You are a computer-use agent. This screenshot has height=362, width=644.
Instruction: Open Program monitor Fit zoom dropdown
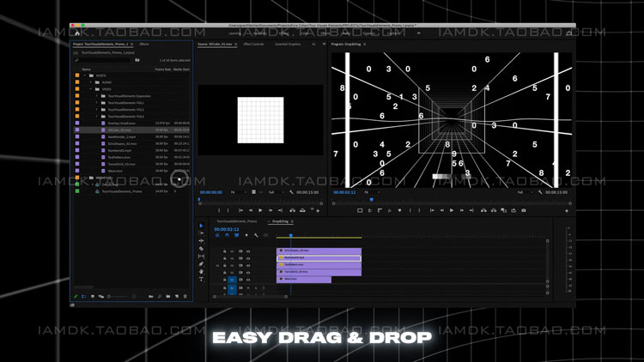click(372, 192)
